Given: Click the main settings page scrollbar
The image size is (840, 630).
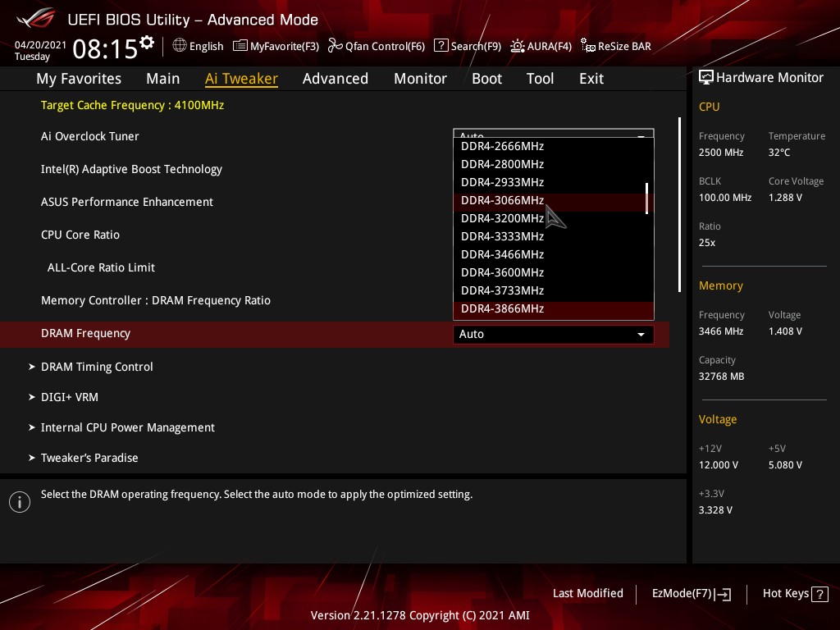Looking at the screenshot, I should click(x=679, y=204).
